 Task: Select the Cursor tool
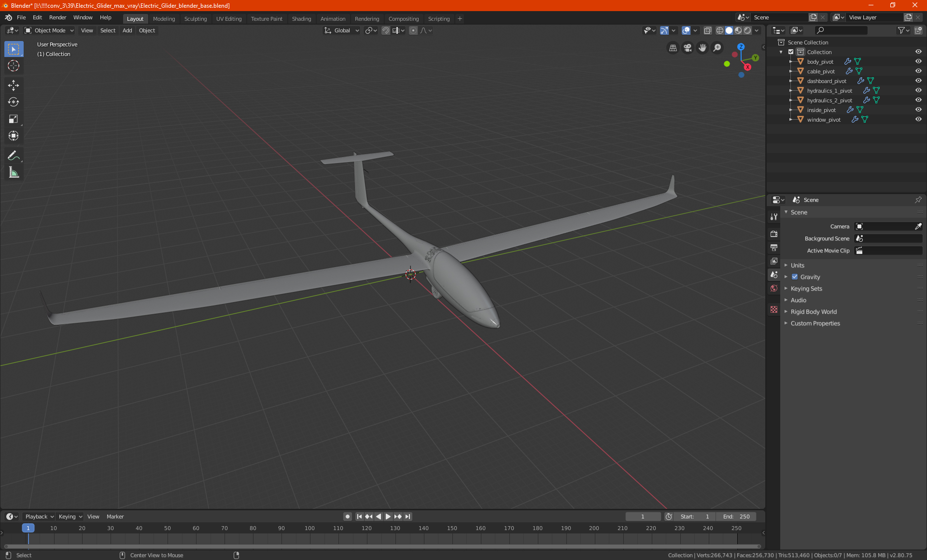(14, 66)
